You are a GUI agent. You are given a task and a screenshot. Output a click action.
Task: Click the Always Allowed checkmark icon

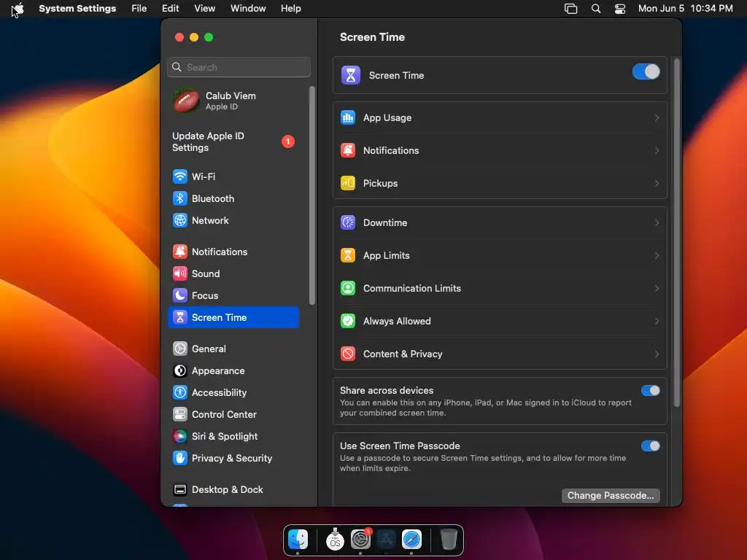pos(348,322)
